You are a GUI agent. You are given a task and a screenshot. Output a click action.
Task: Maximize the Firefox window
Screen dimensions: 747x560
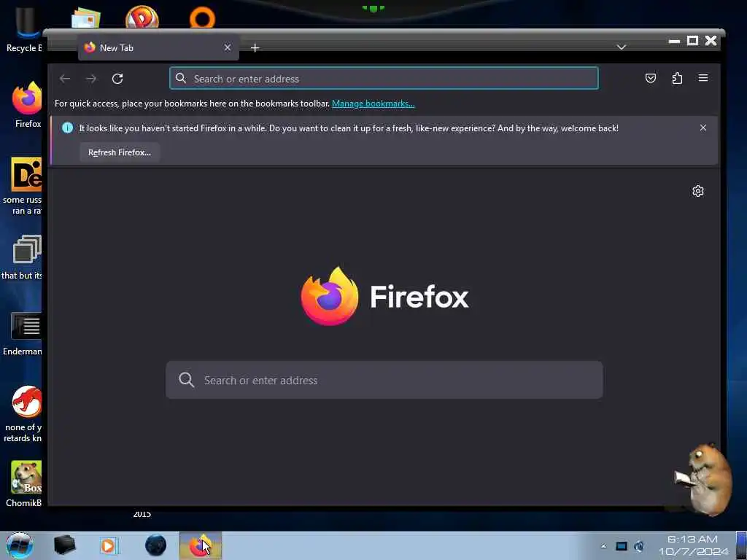pos(693,41)
